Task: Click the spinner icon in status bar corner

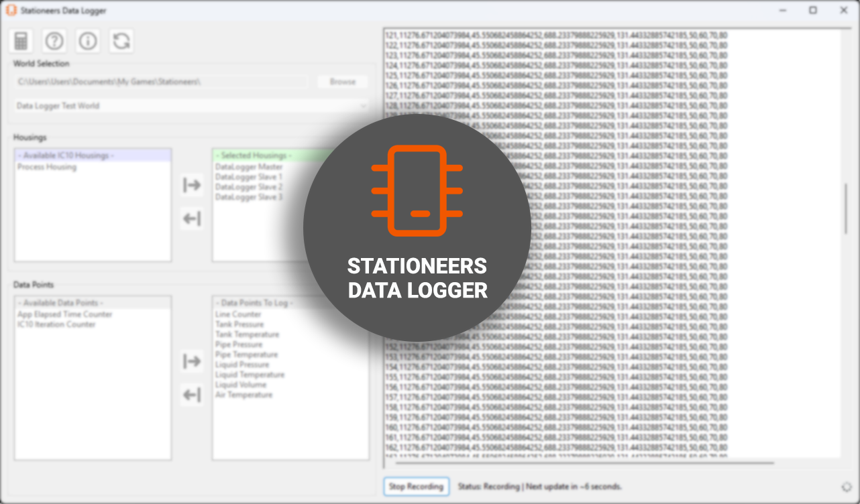Action: 847,487
